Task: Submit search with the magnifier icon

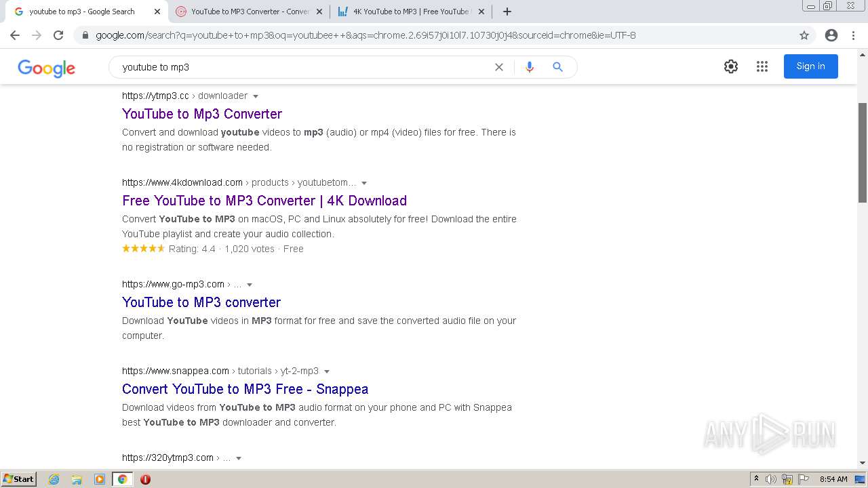Action: (557, 67)
